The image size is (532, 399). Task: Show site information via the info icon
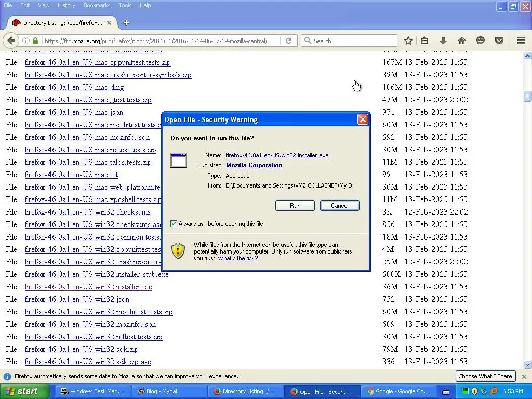pos(26,41)
